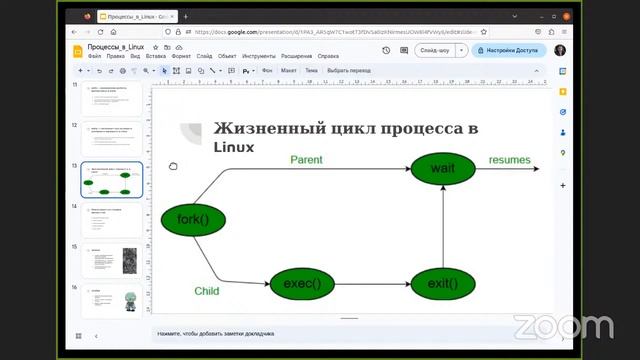Open the move-to-folder icon beside the title
Image resolution: width=640 pixels, height=360 pixels.
167,47
